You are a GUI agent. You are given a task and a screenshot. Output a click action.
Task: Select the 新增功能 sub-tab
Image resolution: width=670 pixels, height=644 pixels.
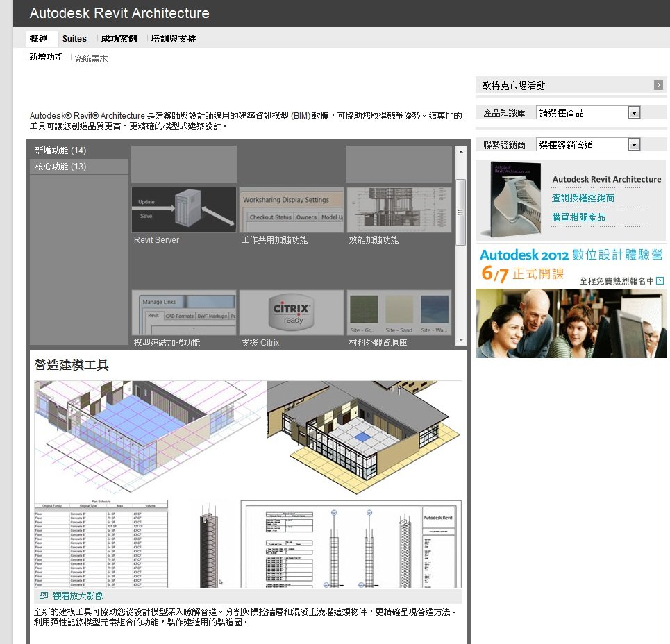coord(46,57)
